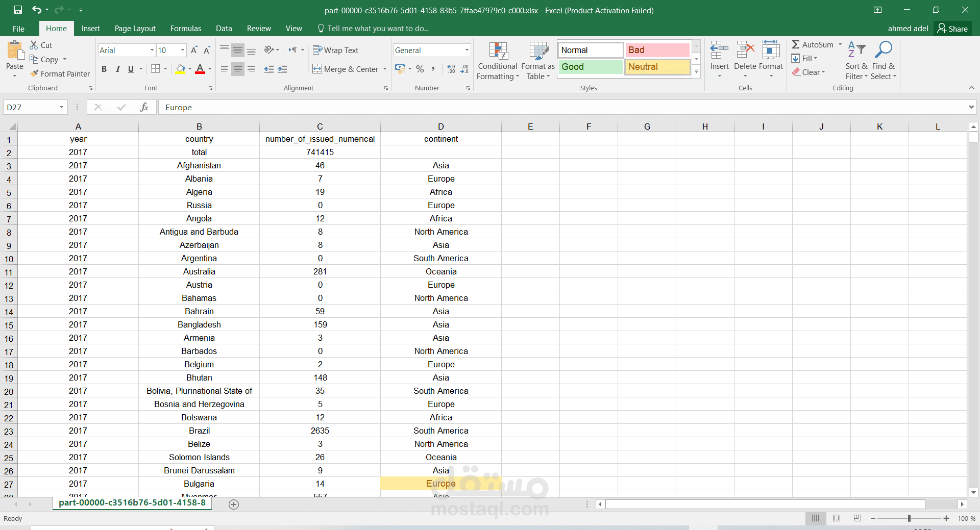Open the File menu
This screenshot has width=980, height=530.
click(18, 29)
